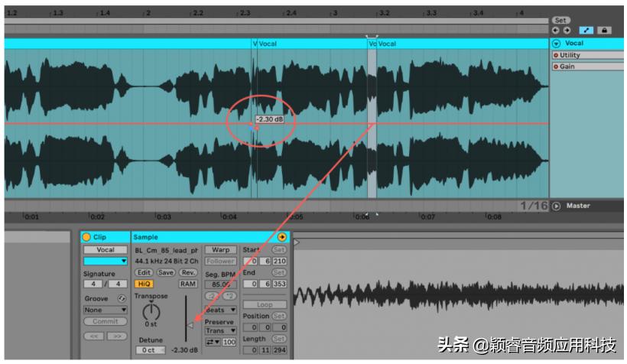Open the Groove None dropdown
The height and width of the screenshot is (364, 627).
tap(106, 310)
